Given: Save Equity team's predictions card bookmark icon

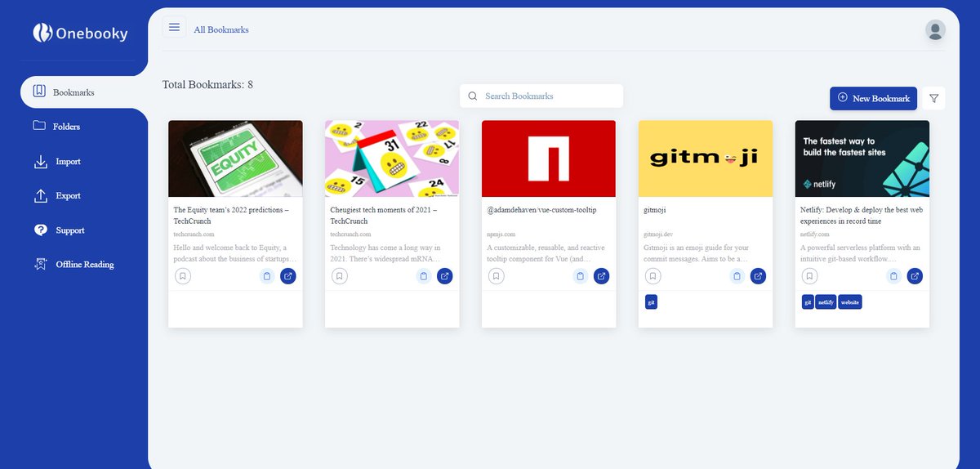Looking at the screenshot, I should (183, 276).
